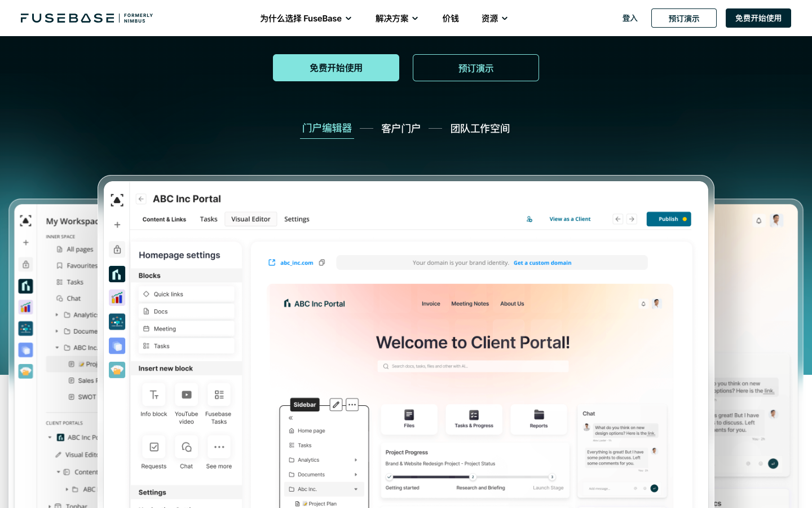Select the 门户编辑器 tab
Viewport: 812px width, 508px height.
click(x=327, y=129)
